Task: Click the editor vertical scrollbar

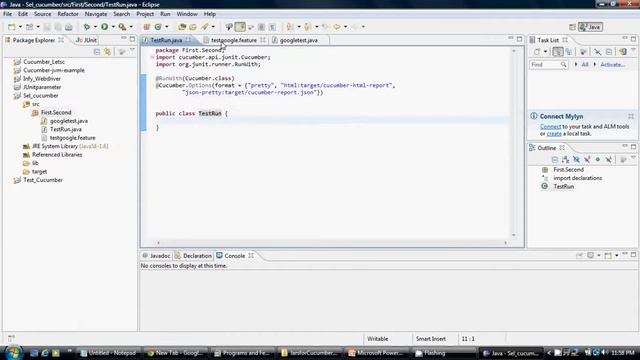Action: click(514, 143)
